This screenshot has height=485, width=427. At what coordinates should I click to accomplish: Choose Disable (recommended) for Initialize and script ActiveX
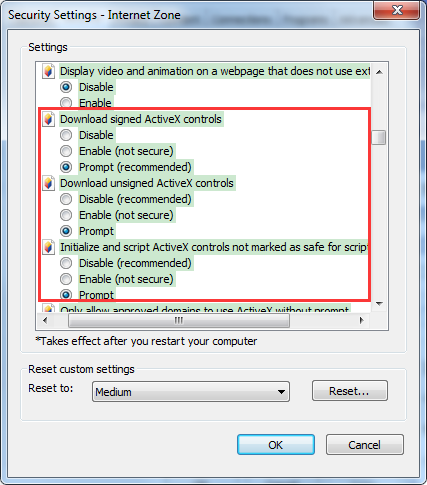(x=66, y=263)
